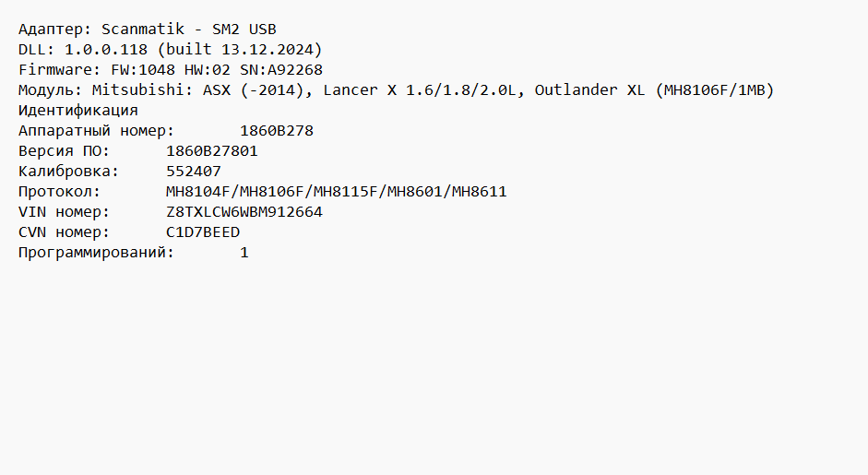Click the Протокол list starting MH8104F

(337, 192)
